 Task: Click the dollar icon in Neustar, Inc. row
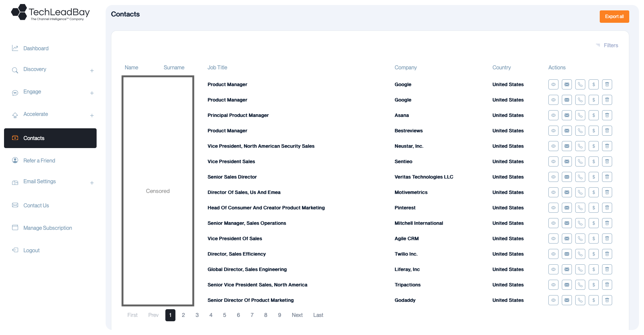pos(594,146)
